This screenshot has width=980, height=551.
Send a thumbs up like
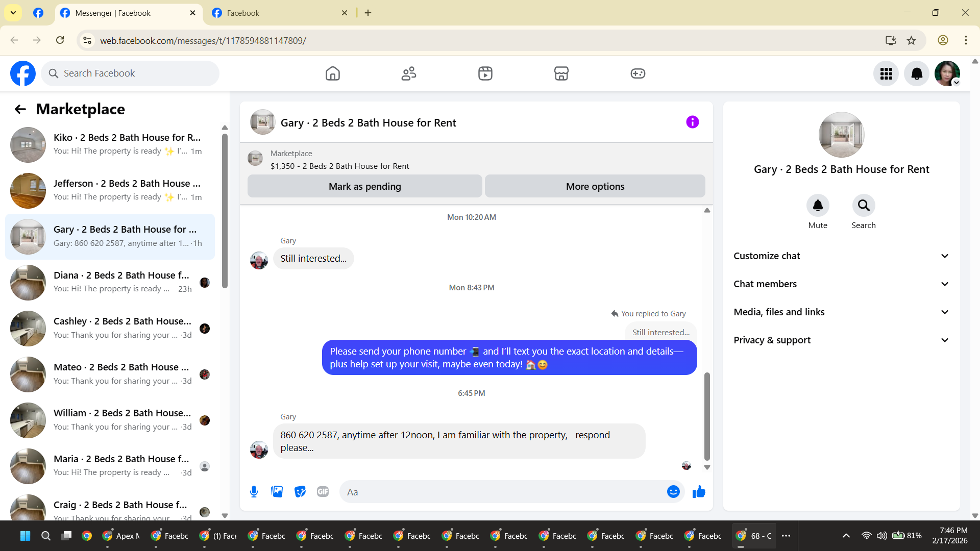tap(699, 492)
